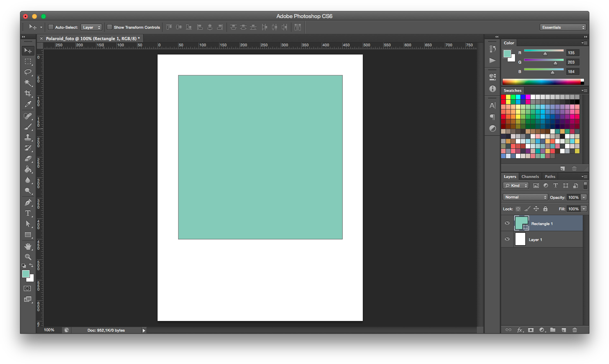Image resolution: width=609 pixels, height=364 pixels.
Task: Swap foreground and background colors
Action: coord(31,266)
